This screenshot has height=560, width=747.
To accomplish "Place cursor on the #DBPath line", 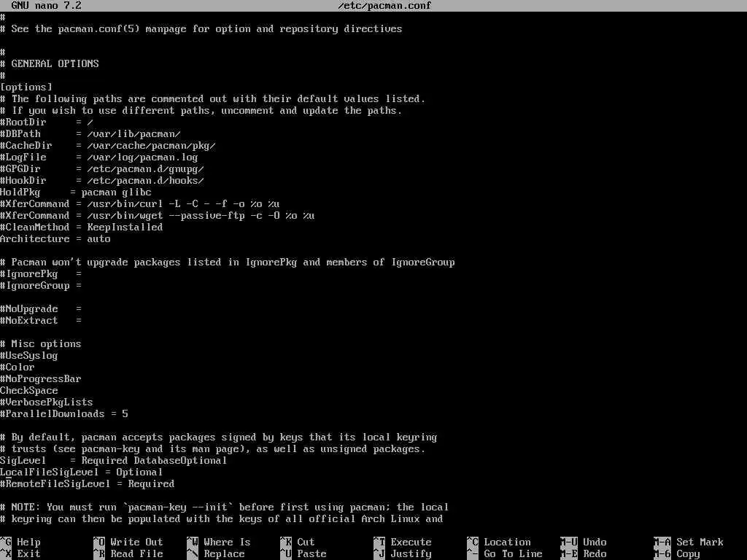I will pyautogui.click(x=90, y=134).
